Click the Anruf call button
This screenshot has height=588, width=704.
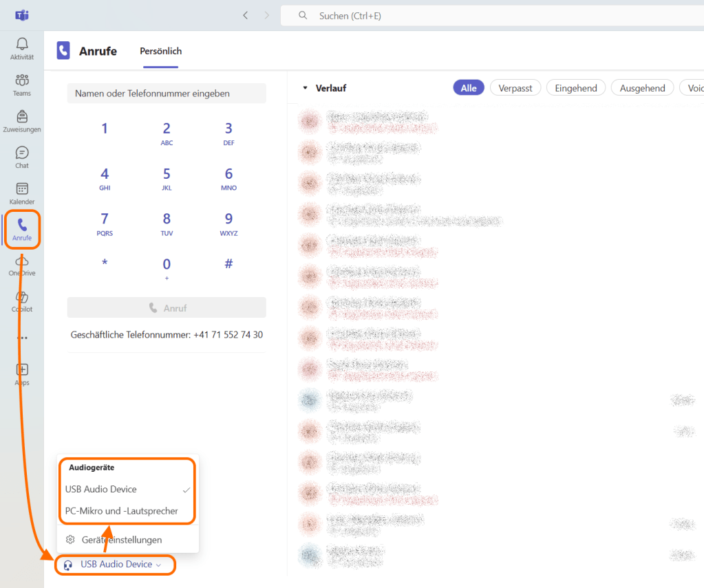point(167,308)
